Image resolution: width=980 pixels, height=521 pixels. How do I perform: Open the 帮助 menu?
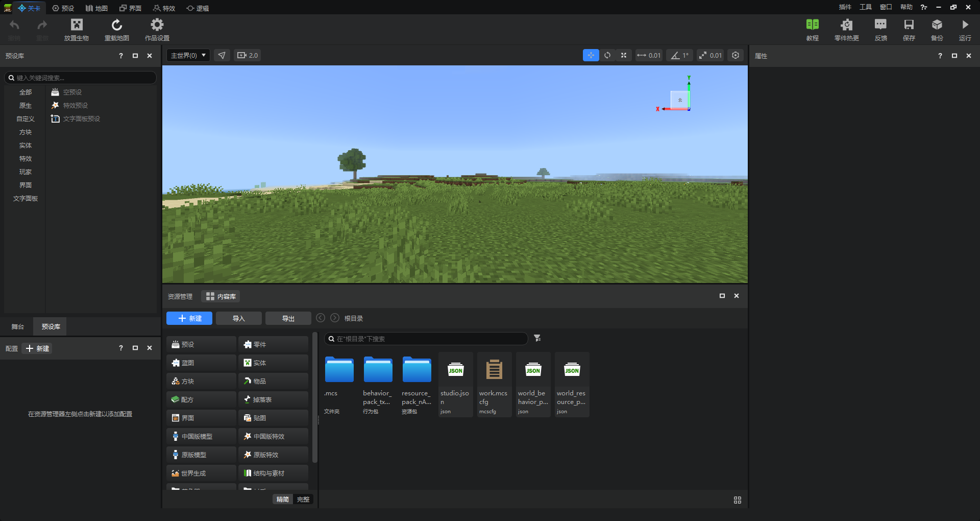[x=906, y=7]
